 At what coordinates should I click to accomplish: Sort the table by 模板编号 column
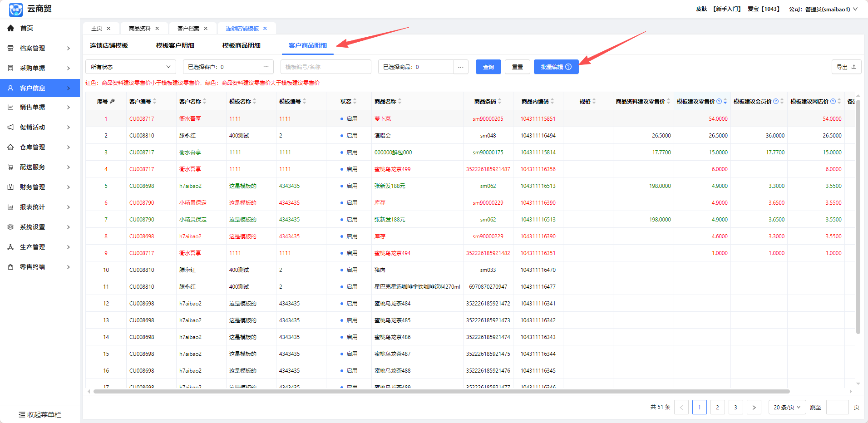tap(305, 101)
